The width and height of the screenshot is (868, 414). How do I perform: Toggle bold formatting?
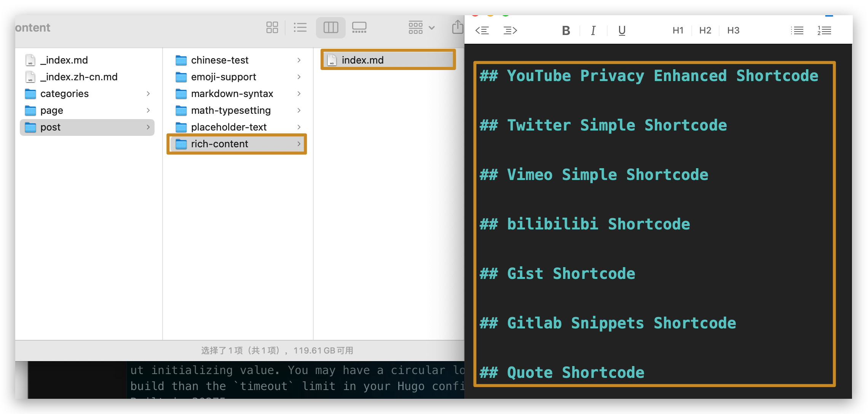pos(566,30)
